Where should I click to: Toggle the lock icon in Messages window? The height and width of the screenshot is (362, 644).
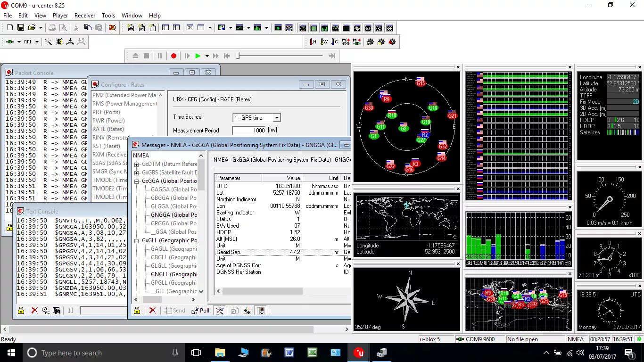(137, 311)
